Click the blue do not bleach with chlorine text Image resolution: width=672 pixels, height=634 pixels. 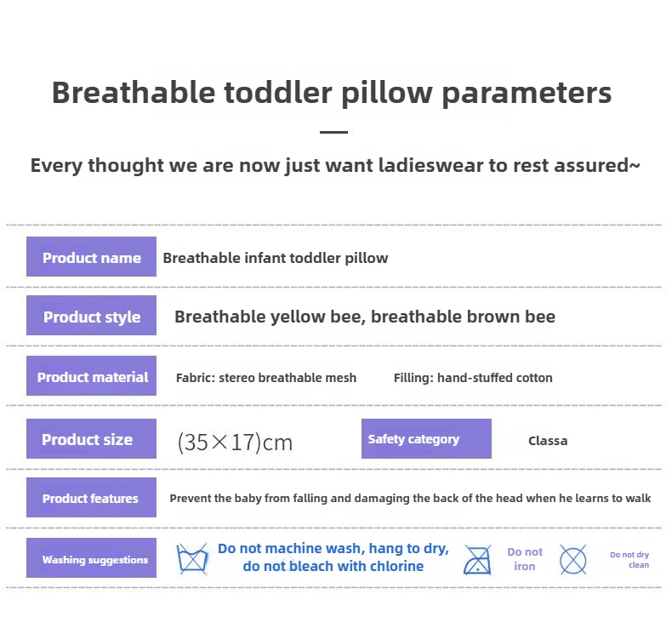click(x=333, y=566)
